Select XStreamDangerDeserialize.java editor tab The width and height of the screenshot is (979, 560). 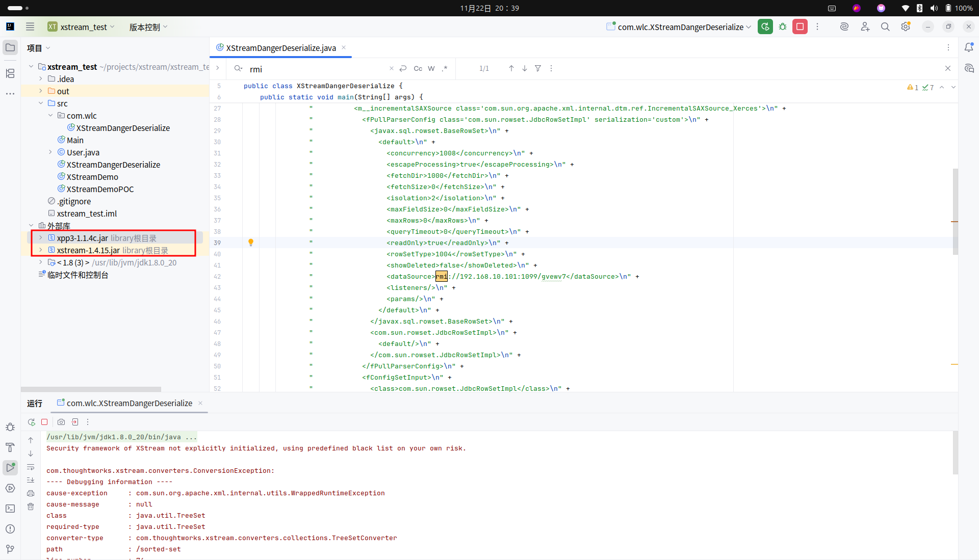tap(280, 48)
